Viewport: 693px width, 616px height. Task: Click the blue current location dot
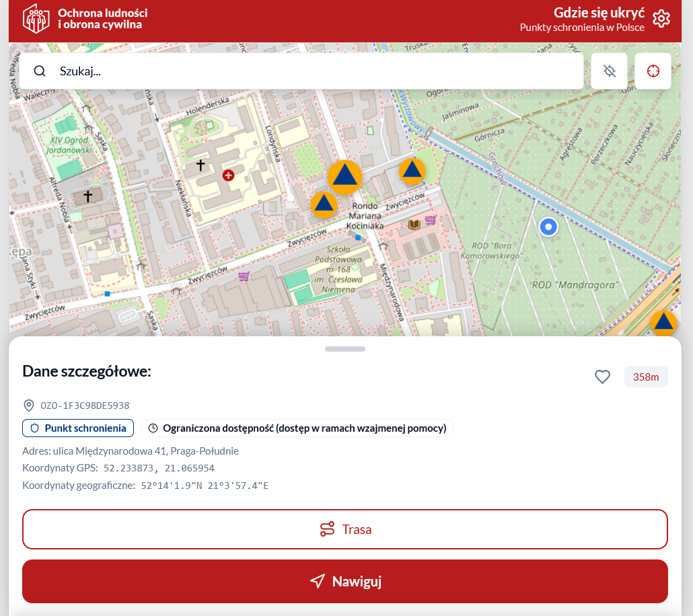click(x=548, y=227)
